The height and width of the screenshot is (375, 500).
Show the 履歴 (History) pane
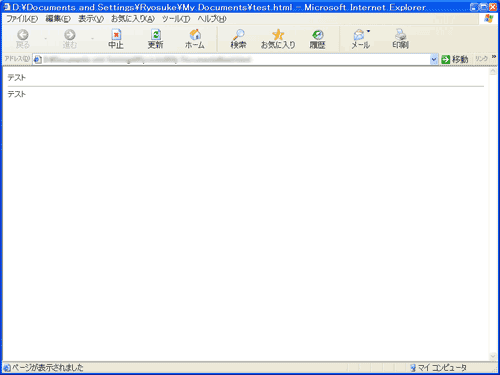(317, 39)
